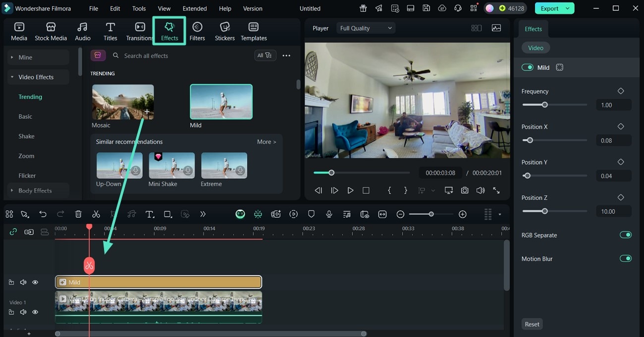Click the Reset button in Effects panel
The width and height of the screenshot is (644, 337).
[x=532, y=324]
